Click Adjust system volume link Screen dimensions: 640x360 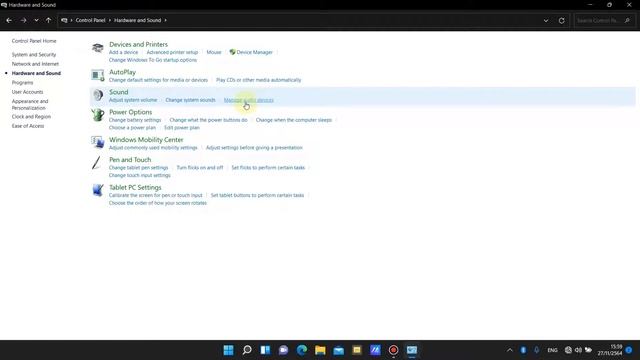click(x=133, y=100)
